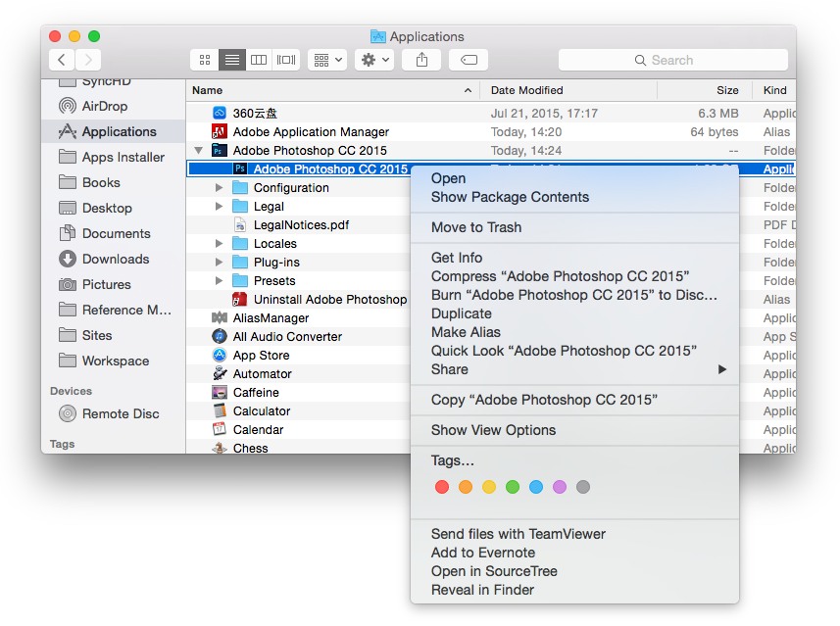
Task: Choose Open from context menu
Action: pos(574,178)
